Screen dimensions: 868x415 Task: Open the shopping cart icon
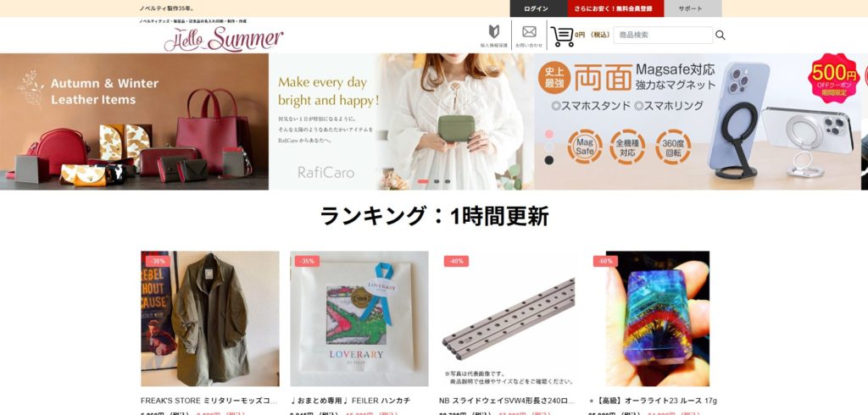coord(563,36)
